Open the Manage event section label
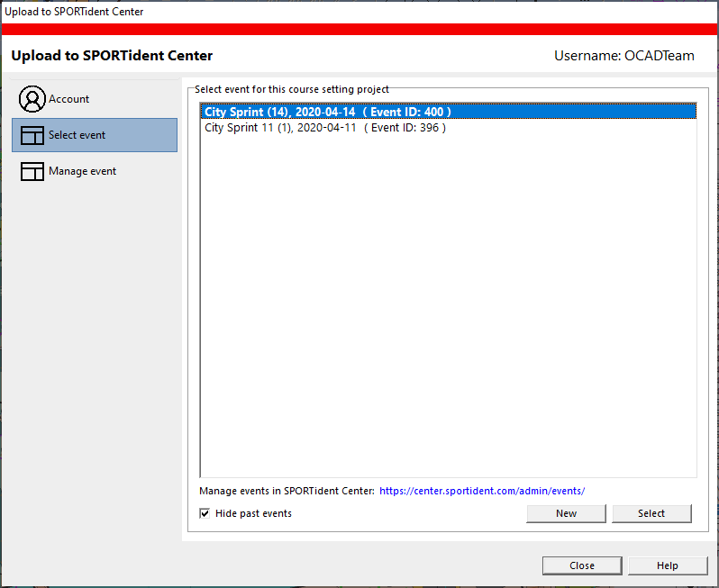 [83, 171]
